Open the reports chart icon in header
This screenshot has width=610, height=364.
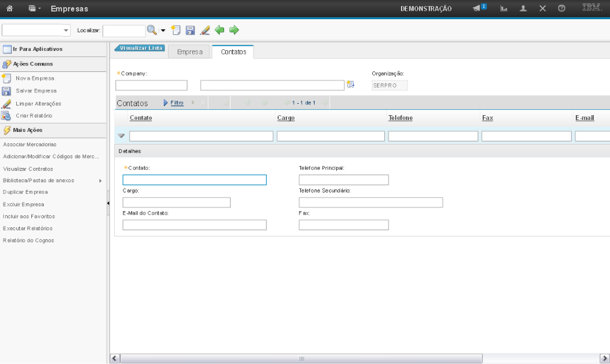[504, 8]
